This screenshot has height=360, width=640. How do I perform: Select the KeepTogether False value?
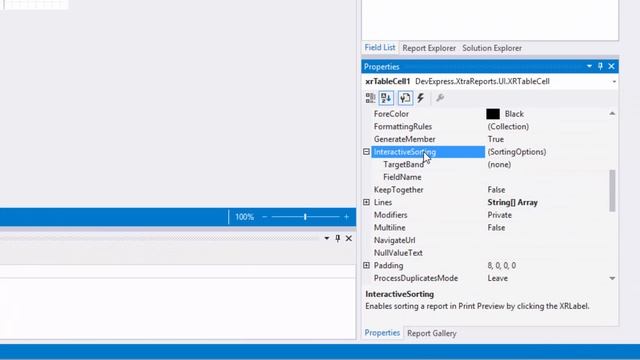coord(496,190)
